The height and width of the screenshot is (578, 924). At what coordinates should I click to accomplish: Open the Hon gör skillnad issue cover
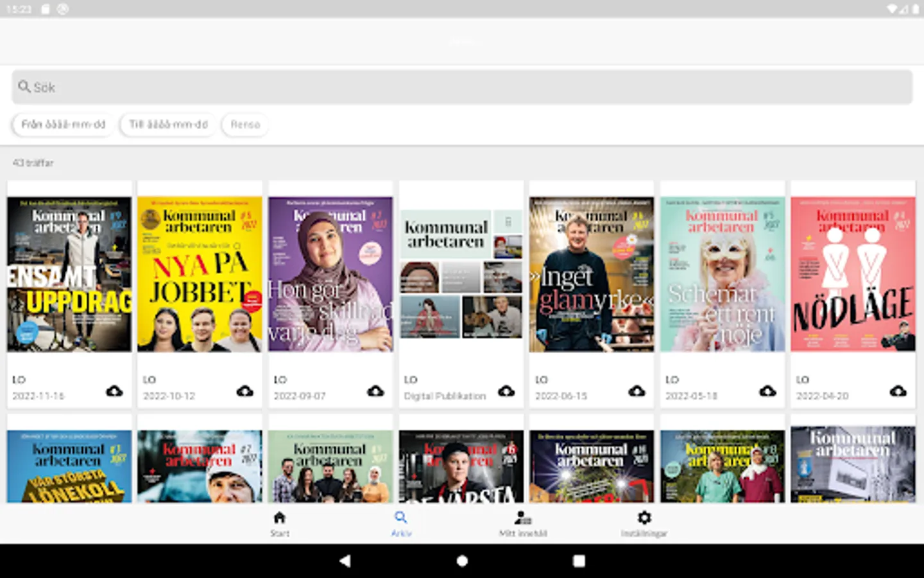tap(330, 274)
